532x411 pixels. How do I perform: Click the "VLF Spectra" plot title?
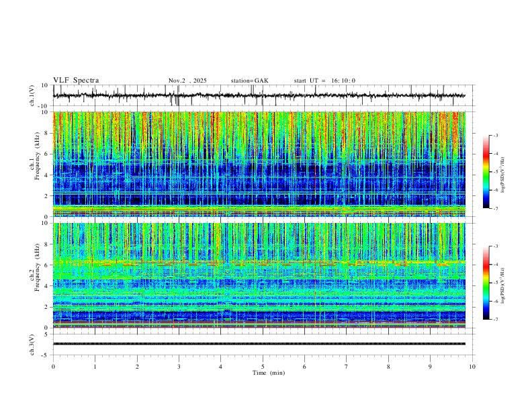[76, 81]
